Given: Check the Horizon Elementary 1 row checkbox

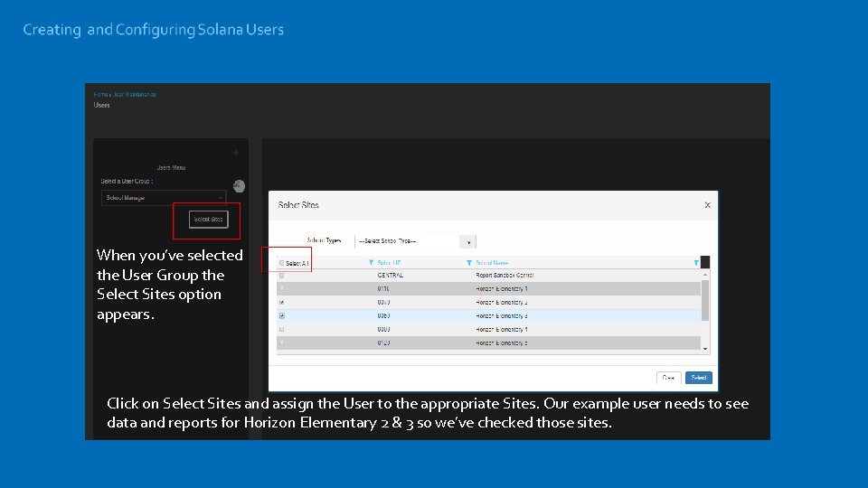Looking at the screenshot, I should tap(282, 289).
